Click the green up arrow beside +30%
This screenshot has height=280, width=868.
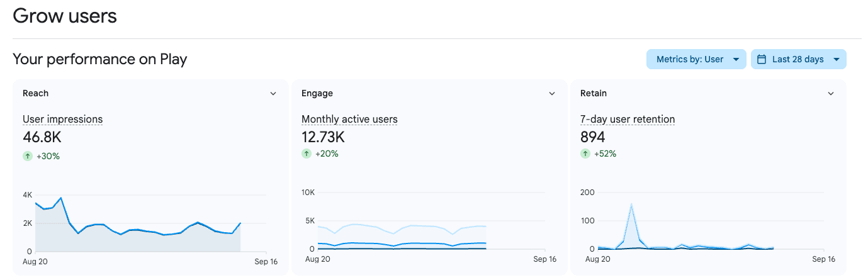(x=27, y=155)
